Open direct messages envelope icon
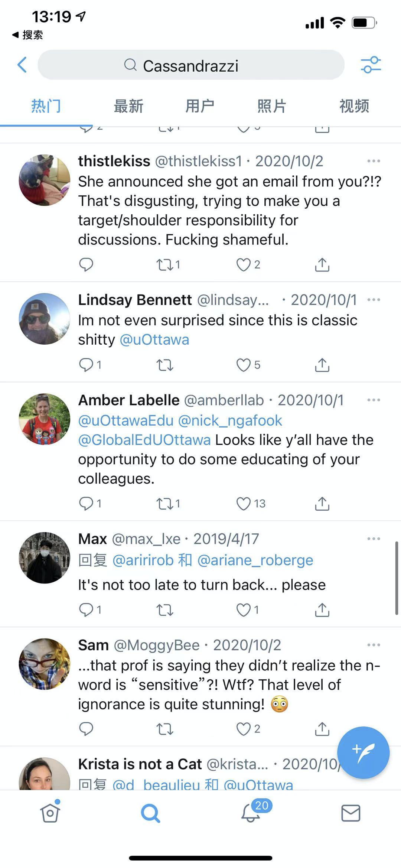Image resolution: width=401 pixels, height=868 pixels. (351, 813)
